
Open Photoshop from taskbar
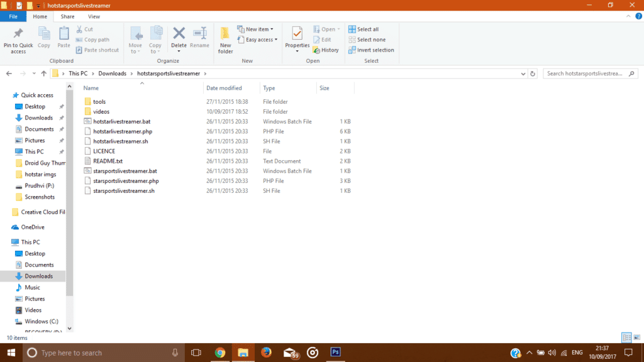pyautogui.click(x=336, y=353)
